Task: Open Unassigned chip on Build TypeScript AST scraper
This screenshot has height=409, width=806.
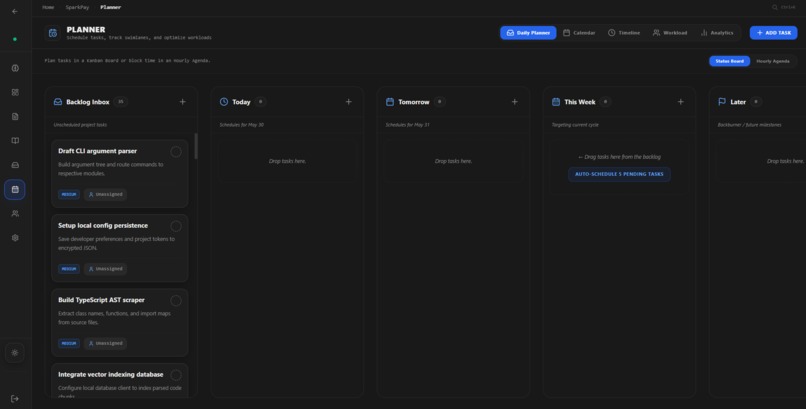Action: (x=105, y=343)
